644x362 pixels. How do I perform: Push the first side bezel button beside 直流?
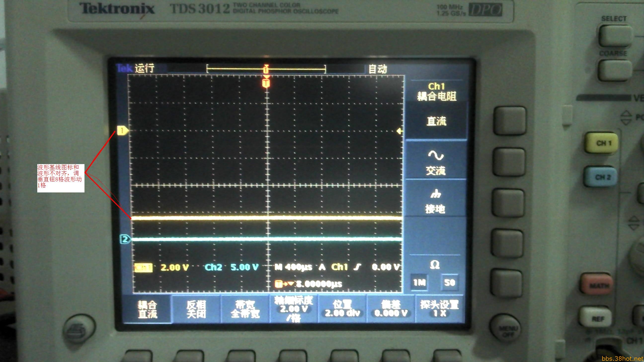pyautogui.click(x=510, y=121)
